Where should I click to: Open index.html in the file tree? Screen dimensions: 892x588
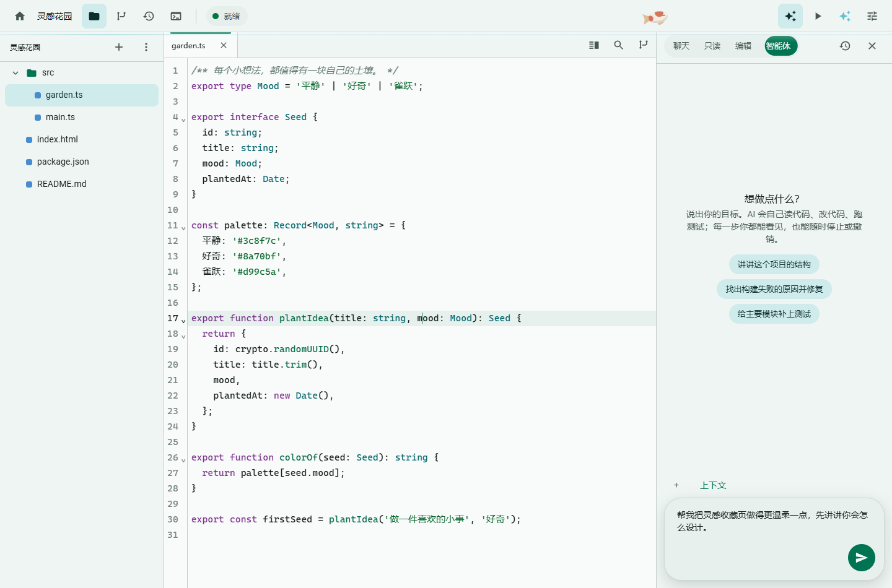pyautogui.click(x=82, y=140)
